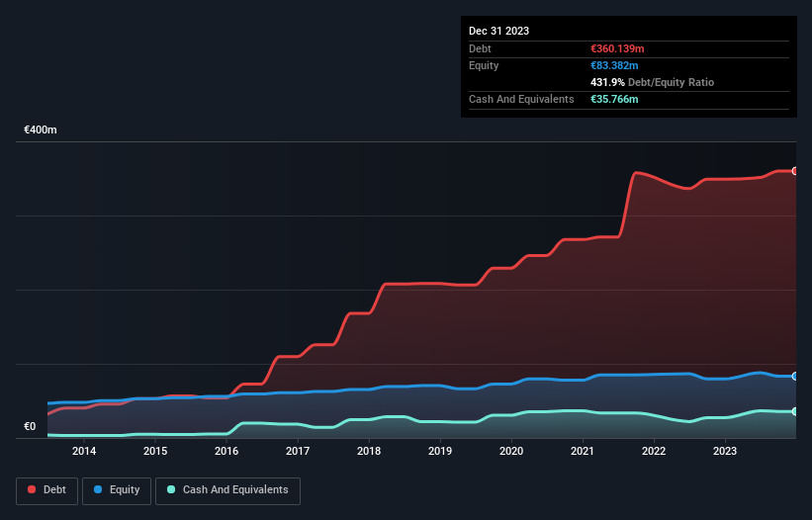Click the 431.9% Debt/Equity Ratio text
Image resolution: width=812 pixels, height=520 pixels.
652,82
